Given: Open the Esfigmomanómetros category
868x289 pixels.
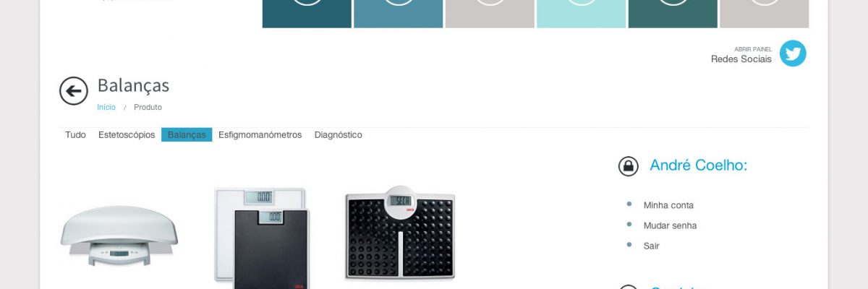Looking at the screenshot, I should pos(260,135).
